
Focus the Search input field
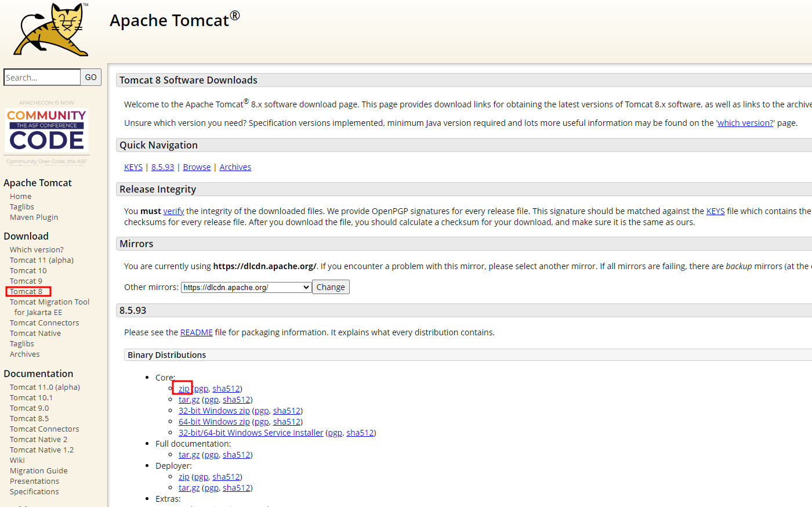42,77
